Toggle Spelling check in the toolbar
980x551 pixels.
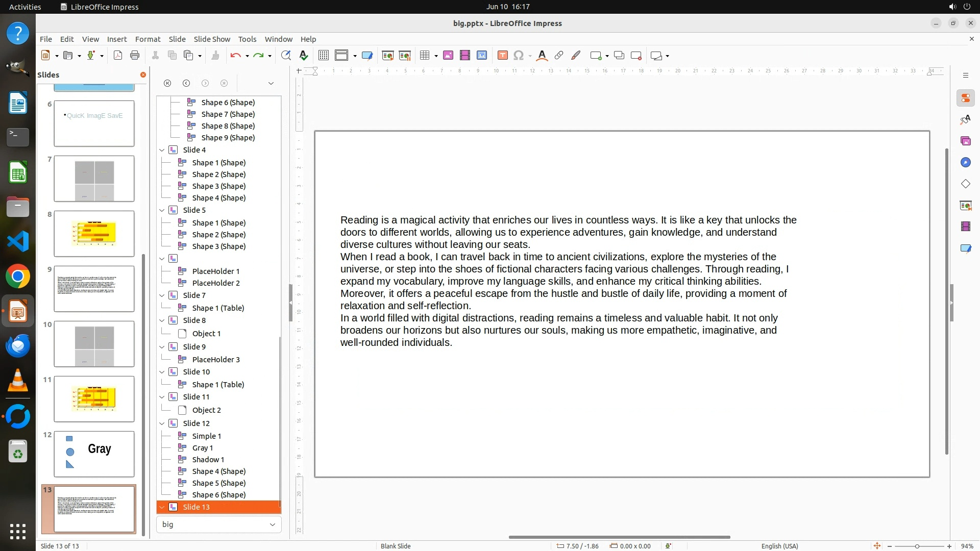(304, 56)
